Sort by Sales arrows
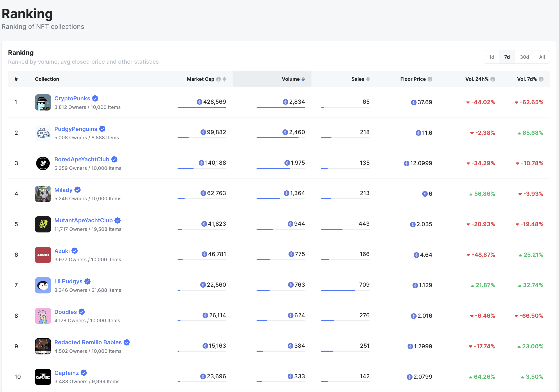The height and width of the screenshot is (392, 559). 368,79
